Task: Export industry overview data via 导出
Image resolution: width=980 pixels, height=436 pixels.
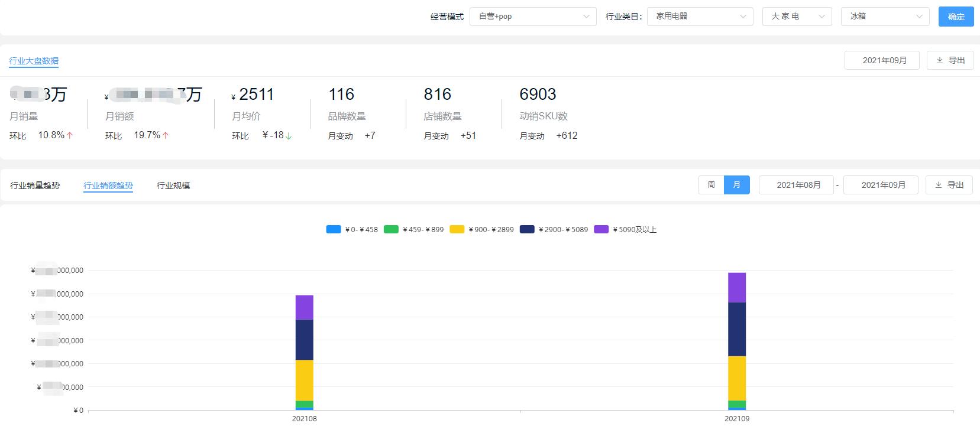Action: 950,60
